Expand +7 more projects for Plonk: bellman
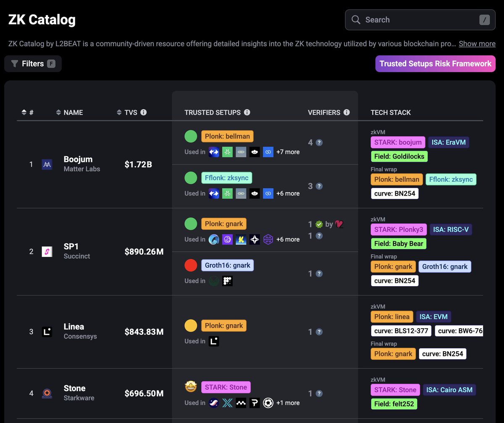This screenshot has width=504, height=423. click(288, 152)
